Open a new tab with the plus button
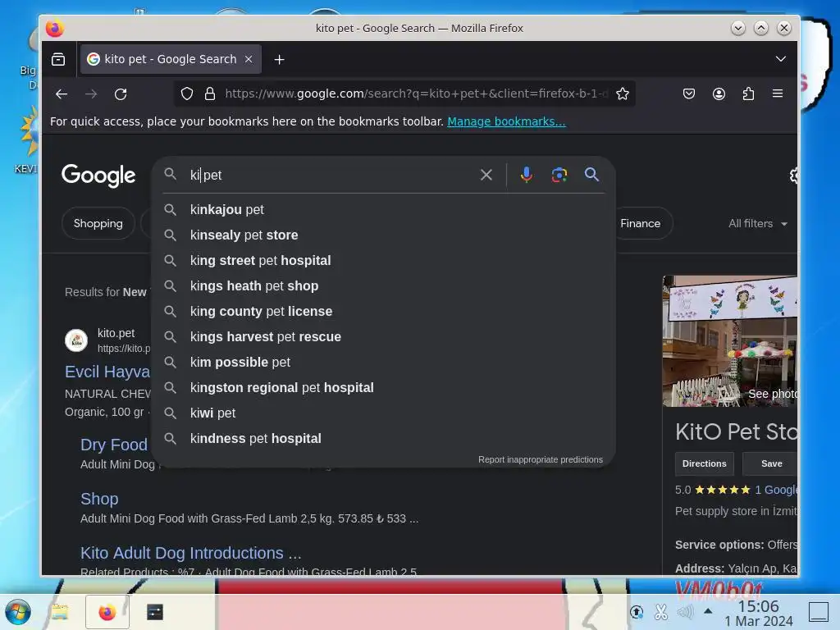The height and width of the screenshot is (630, 840). (279, 59)
